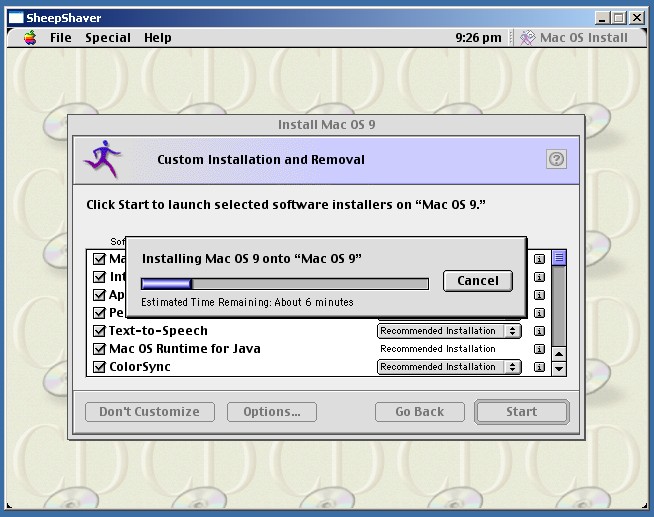
Task: Click the SheepShaver window title icon
Action: coord(16,18)
